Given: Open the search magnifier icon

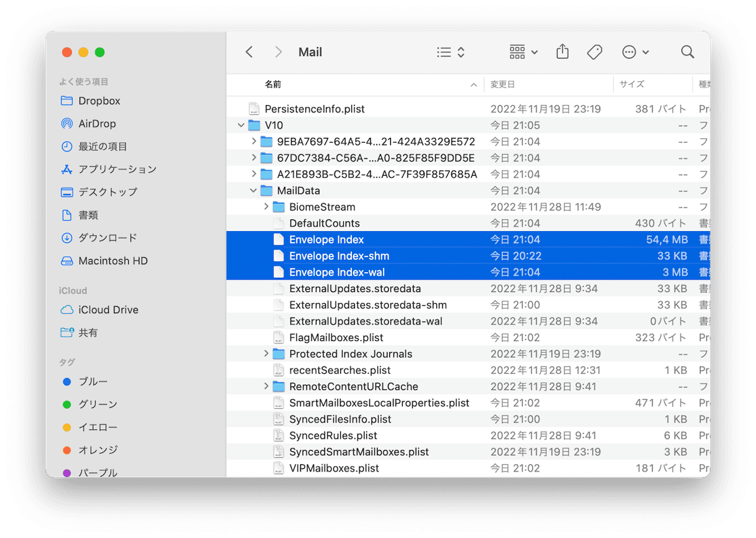Looking at the screenshot, I should [x=687, y=52].
